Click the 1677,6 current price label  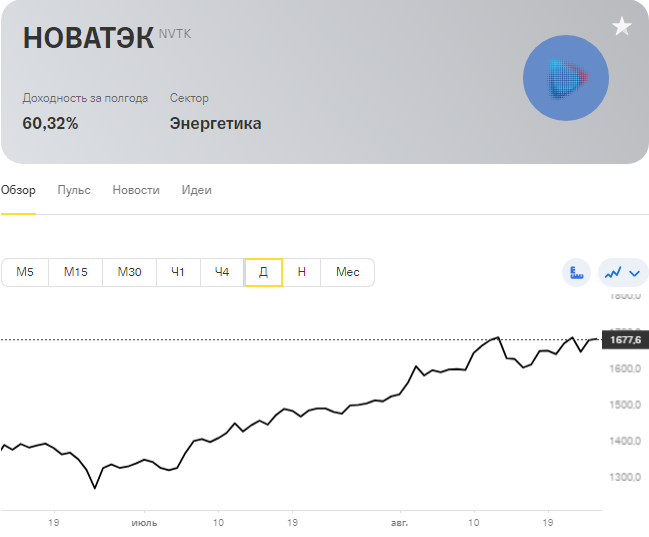625,340
